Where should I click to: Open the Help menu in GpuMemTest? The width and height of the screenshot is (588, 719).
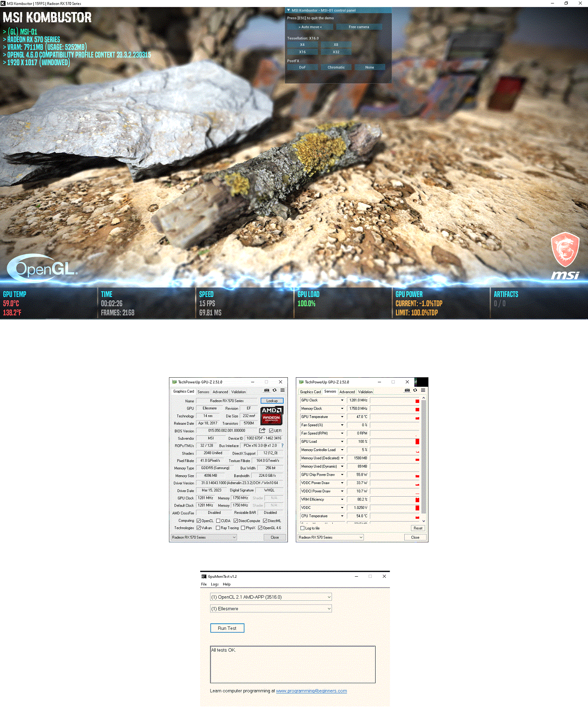coord(227,584)
